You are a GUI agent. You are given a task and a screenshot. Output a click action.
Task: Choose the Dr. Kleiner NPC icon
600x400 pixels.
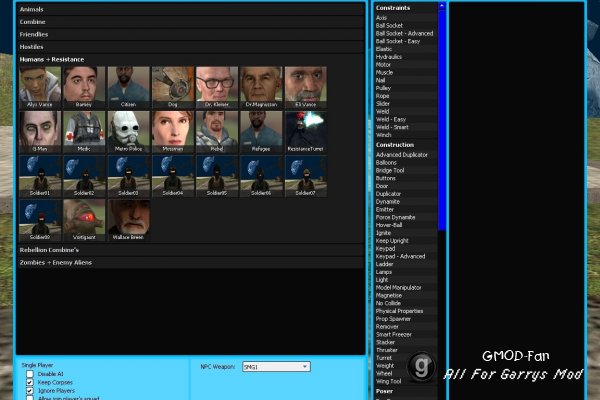point(217,87)
